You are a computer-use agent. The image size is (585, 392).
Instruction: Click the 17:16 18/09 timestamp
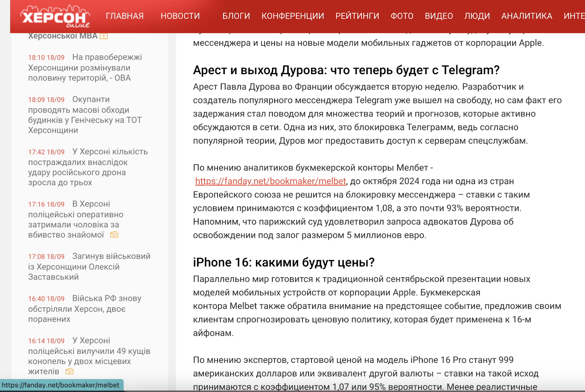coord(46,204)
